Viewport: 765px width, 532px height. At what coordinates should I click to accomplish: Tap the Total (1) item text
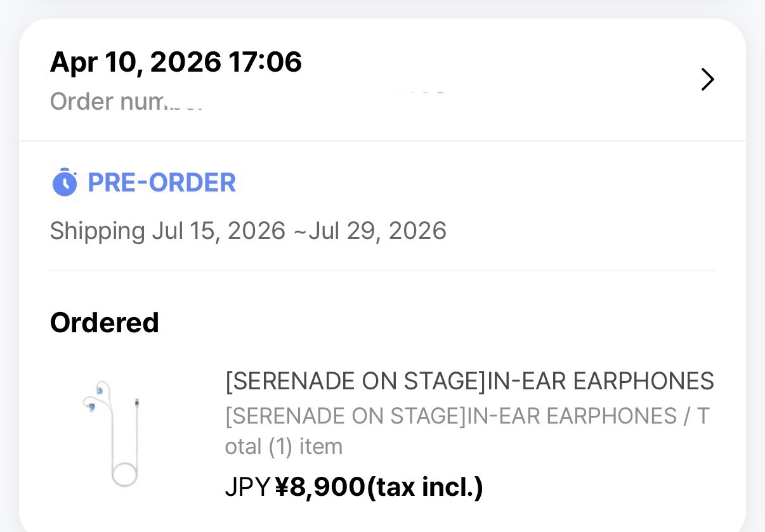(x=284, y=446)
